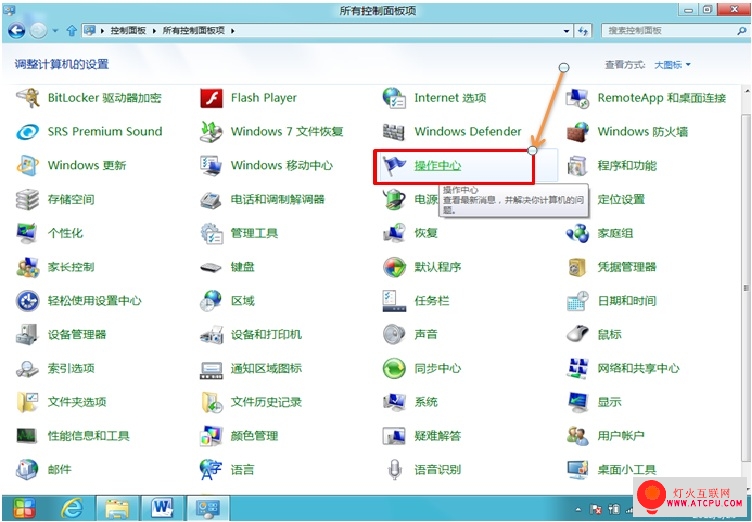
Task: Open SRS Premium Sound icon
Action: [x=27, y=131]
